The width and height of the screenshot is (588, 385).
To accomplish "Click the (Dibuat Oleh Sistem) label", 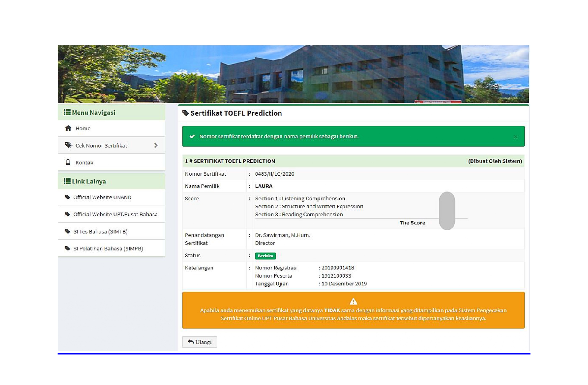I will (495, 161).
